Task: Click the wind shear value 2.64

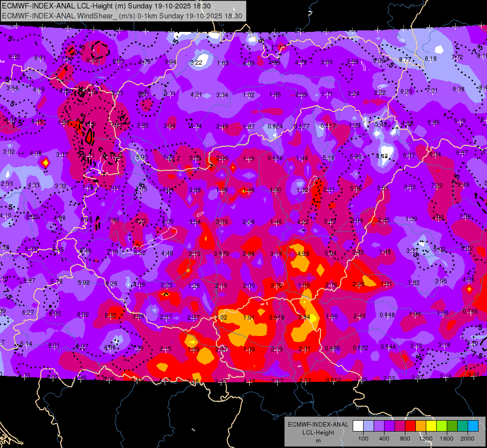Action: [x=304, y=317]
